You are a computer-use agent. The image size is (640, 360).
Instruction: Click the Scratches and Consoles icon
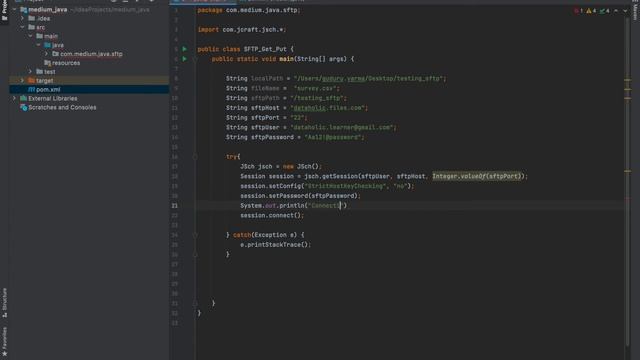(24, 107)
